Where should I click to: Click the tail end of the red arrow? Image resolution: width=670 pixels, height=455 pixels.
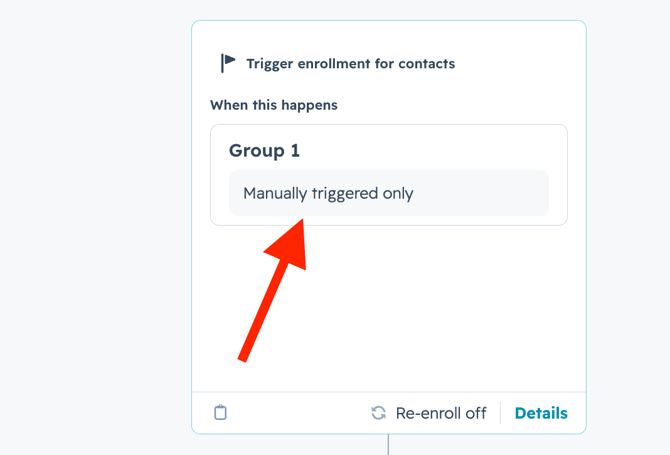243,355
